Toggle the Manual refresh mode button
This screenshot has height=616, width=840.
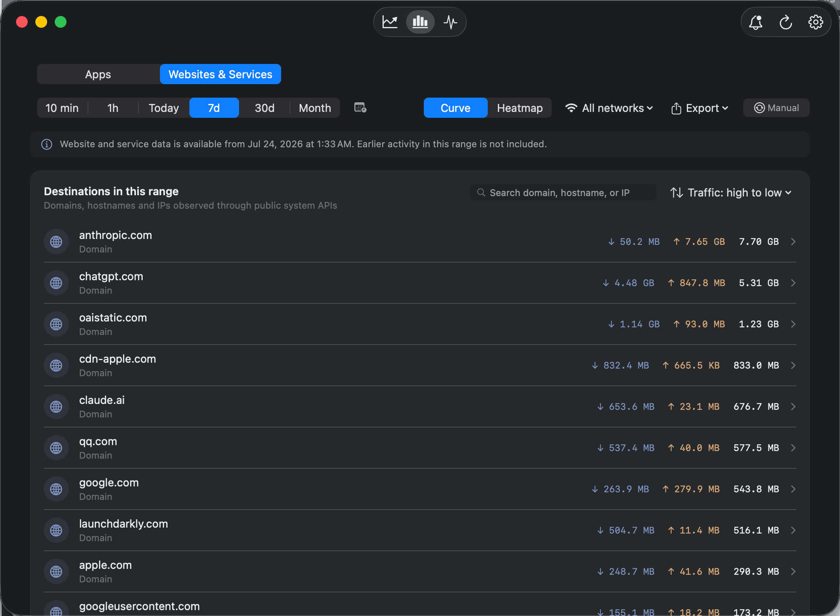tap(776, 108)
